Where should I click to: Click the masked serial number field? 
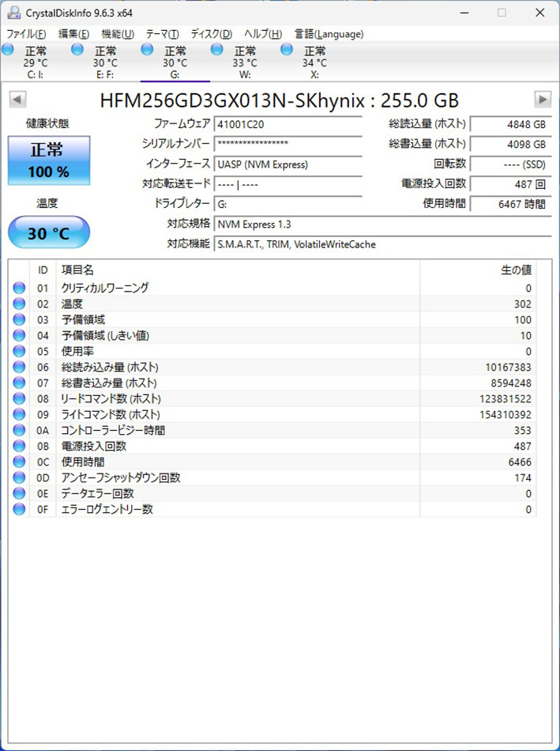coord(288,144)
